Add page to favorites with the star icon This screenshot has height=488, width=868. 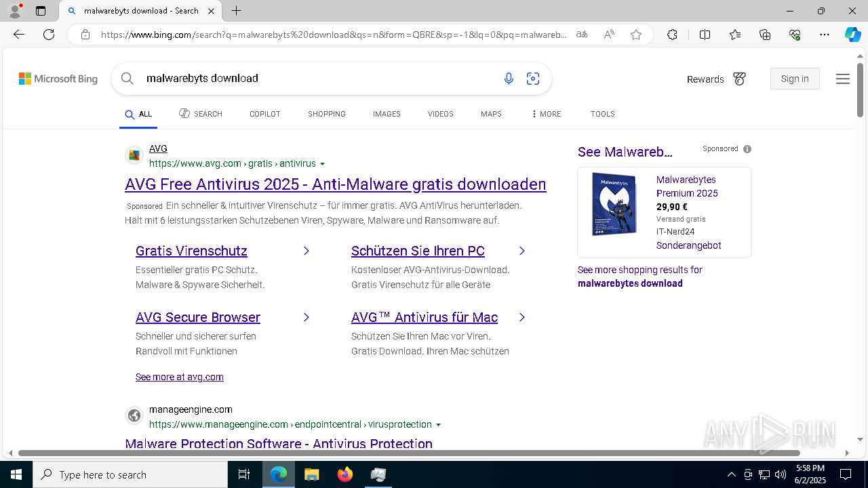pyautogui.click(x=636, y=35)
